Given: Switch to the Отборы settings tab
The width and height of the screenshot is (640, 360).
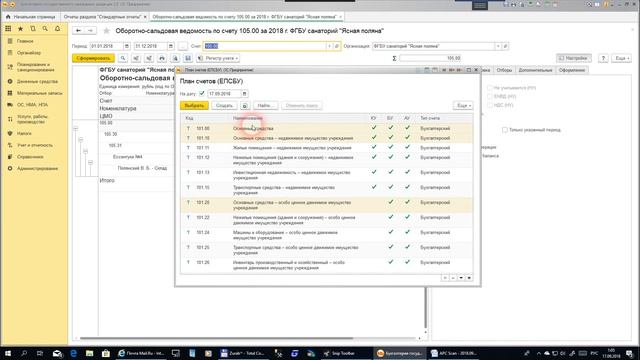Looking at the screenshot, I should (504, 70).
